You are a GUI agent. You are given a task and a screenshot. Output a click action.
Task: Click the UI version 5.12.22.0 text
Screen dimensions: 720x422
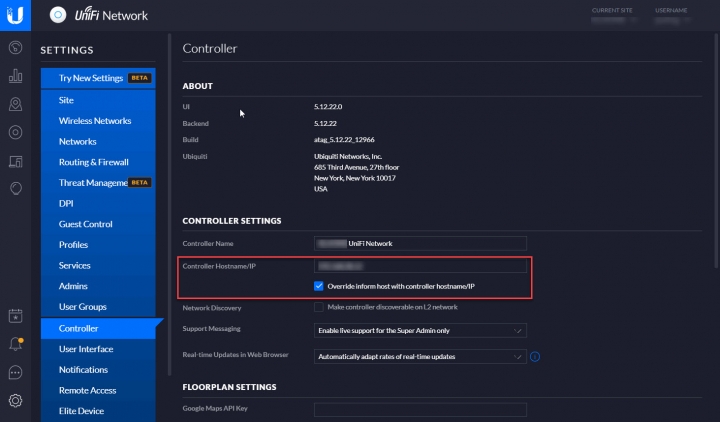point(328,107)
